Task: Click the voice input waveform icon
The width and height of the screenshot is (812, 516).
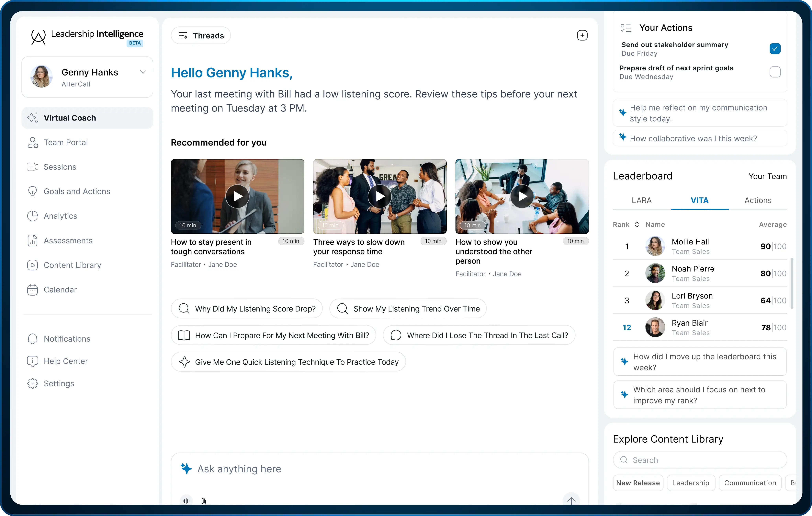Action: click(186, 500)
